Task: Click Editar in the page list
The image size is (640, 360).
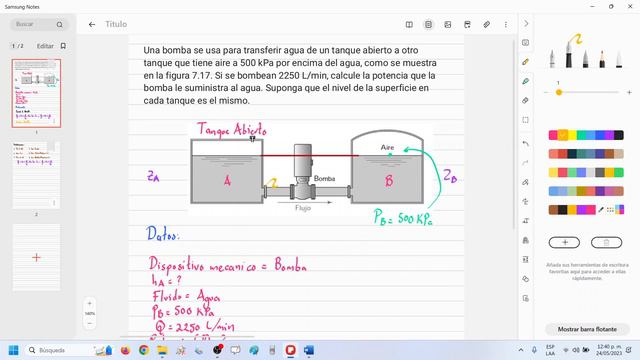Action: click(45, 46)
